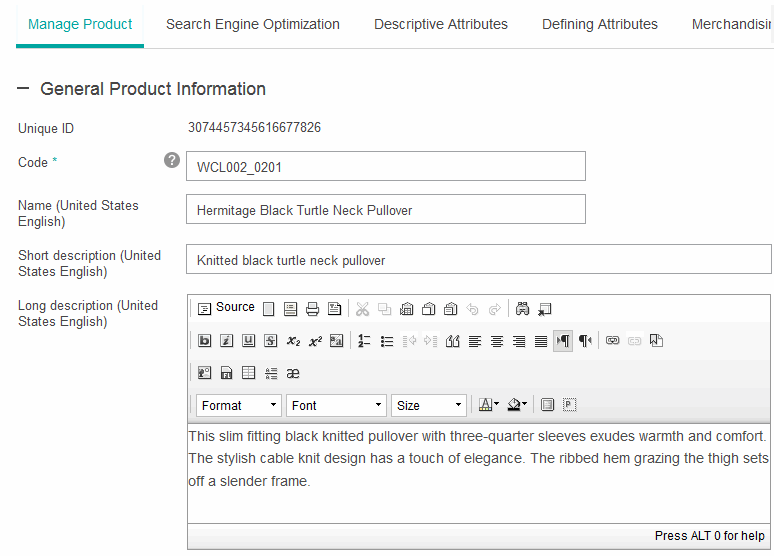774x556 pixels.
Task: Click the print icon in editor toolbar
Action: pos(312,309)
